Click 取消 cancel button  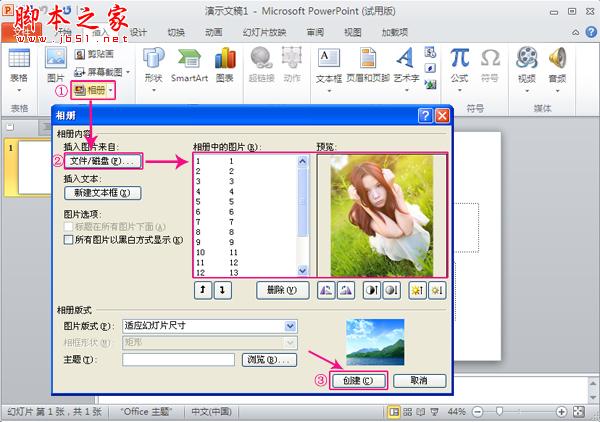point(419,381)
